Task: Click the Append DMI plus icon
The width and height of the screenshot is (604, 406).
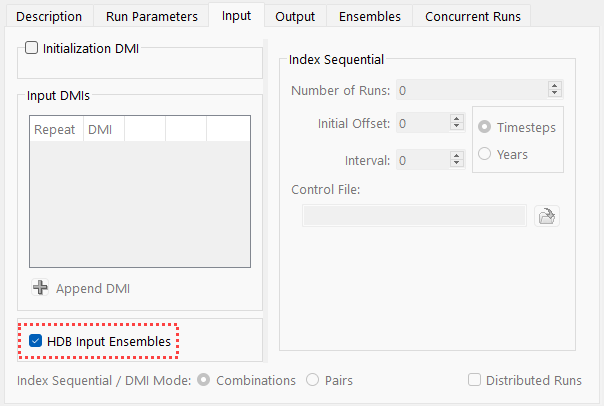Action: click(x=41, y=288)
